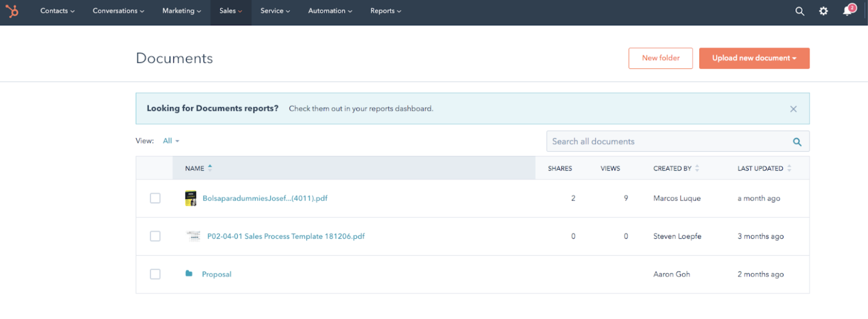Screen dimensions: 868x319
Task: Open the Bolsaparadummies PDF thumbnail
Action: (191, 198)
